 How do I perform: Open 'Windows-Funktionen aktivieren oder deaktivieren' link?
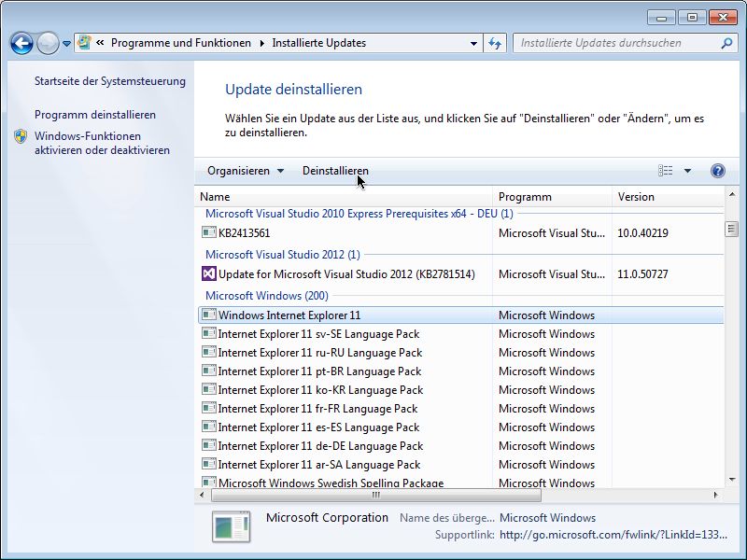[x=102, y=143]
